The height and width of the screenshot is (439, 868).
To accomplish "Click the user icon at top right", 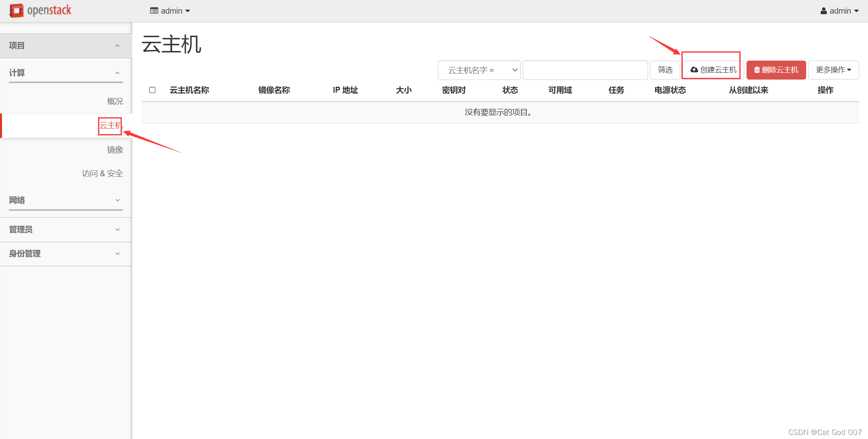I will point(823,11).
